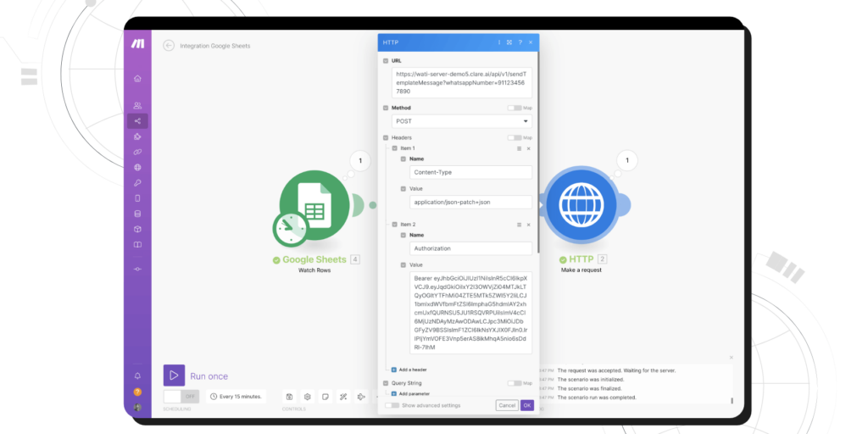Open the user avatar in the sidebar
Screen dimensions: 868x434
point(137,408)
